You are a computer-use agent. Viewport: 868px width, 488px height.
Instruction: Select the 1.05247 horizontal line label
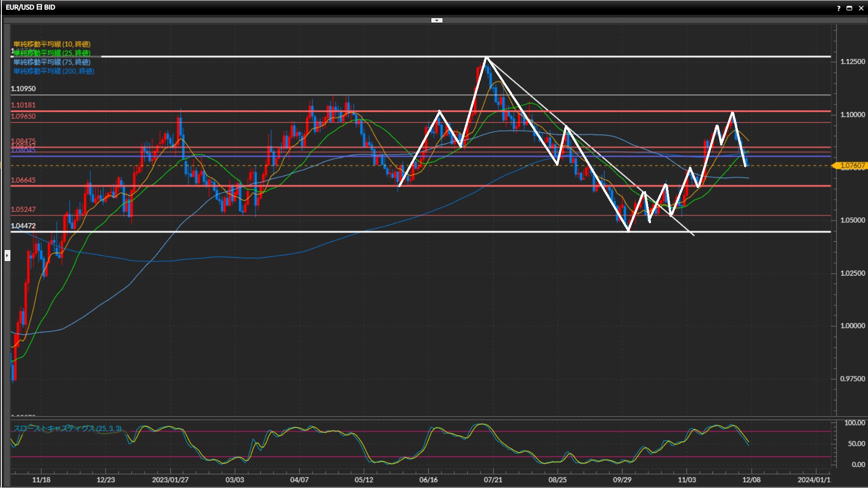pos(23,209)
